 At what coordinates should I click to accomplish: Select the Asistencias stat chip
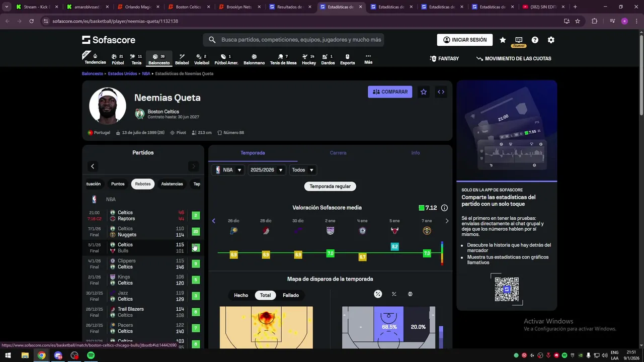pos(172,184)
